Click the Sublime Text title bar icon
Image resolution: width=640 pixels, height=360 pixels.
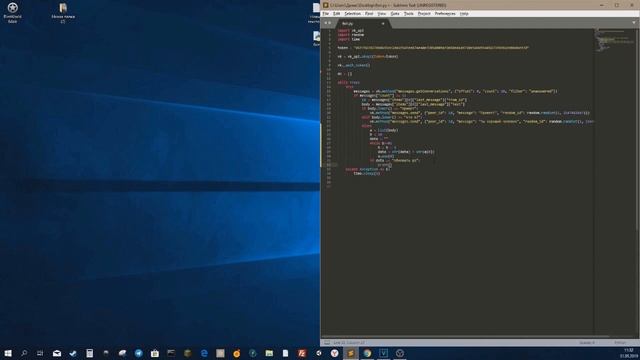click(x=326, y=5)
